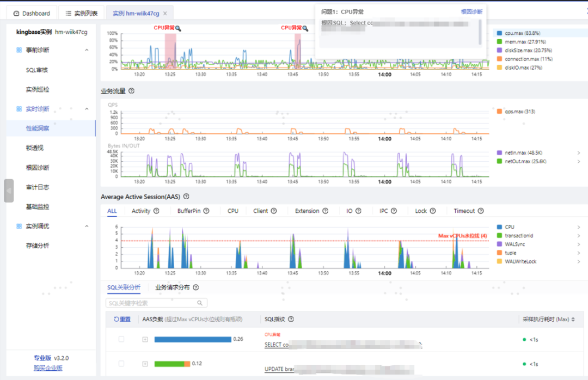Tick the checkbox for the UPDATE SQL row
Image resolution: width=588 pixels, height=380 pixels.
(x=121, y=364)
